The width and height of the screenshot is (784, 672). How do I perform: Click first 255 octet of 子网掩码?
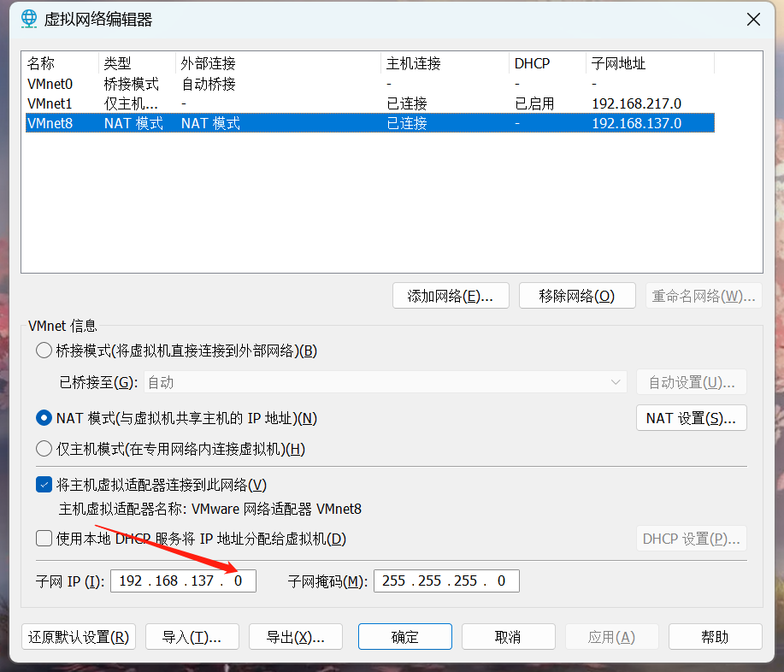[x=394, y=581]
